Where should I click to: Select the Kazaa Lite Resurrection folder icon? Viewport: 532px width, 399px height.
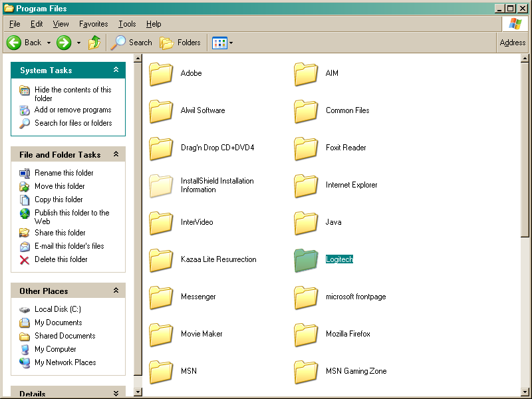pyautogui.click(x=161, y=260)
